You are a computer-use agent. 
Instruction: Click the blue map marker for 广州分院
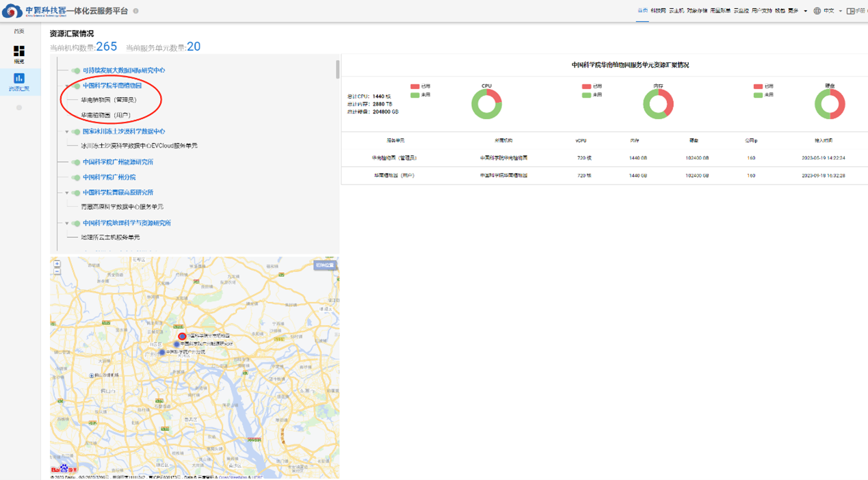pyautogui.click(x=162, y=352)
